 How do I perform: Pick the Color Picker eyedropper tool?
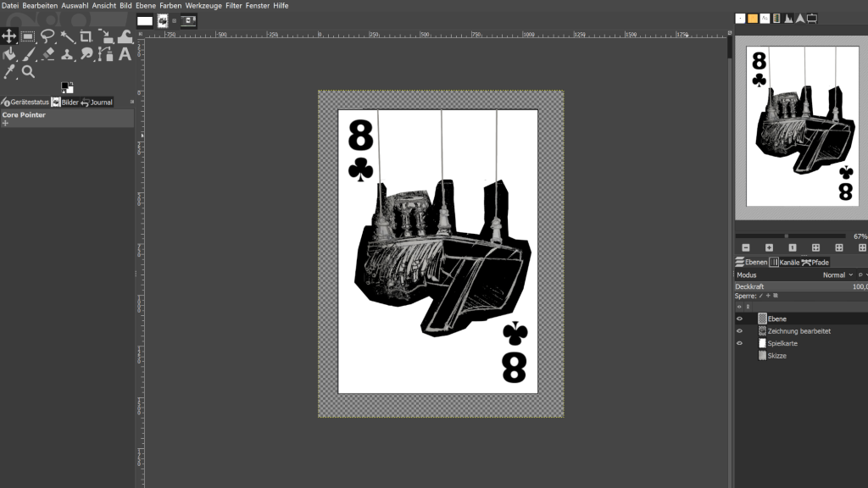pos(8,72)
